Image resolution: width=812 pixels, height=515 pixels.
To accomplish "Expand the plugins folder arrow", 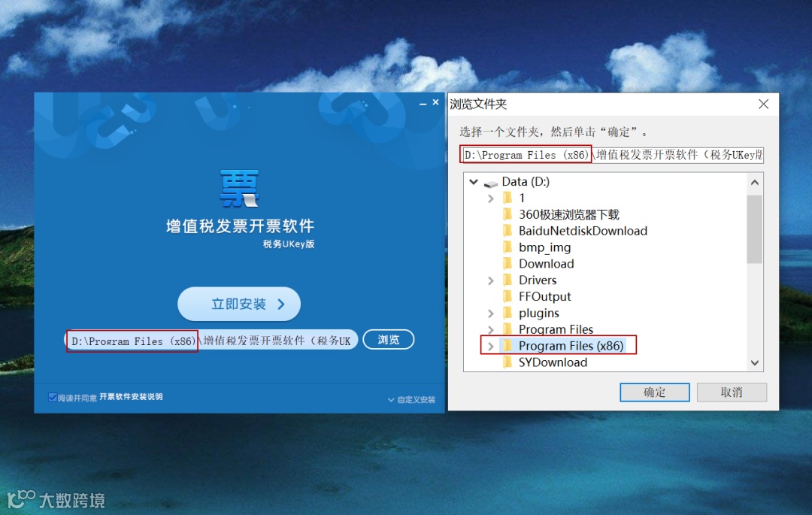I will [x=490, y=314].
